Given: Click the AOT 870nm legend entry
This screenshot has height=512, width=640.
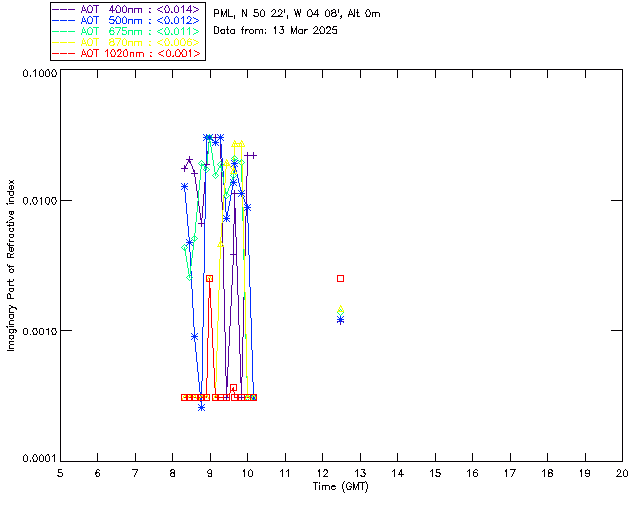Looking at the screenshot, I should tap(127, 42).
